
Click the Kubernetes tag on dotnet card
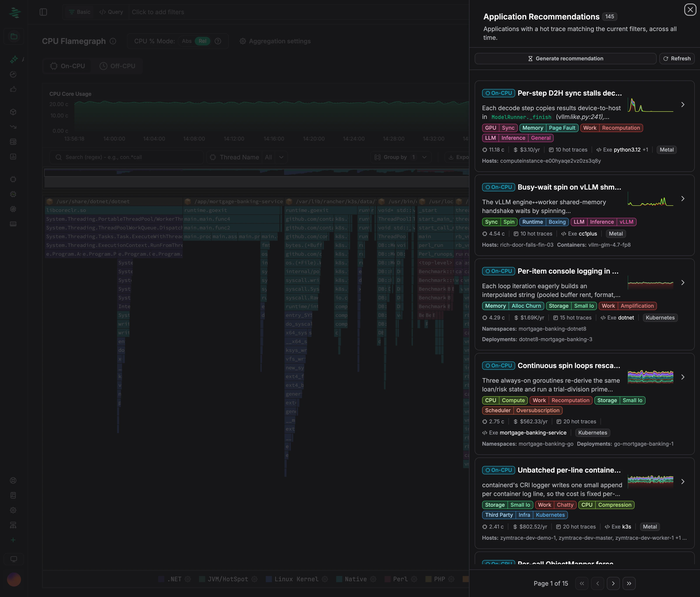click(x=660, y=318)
